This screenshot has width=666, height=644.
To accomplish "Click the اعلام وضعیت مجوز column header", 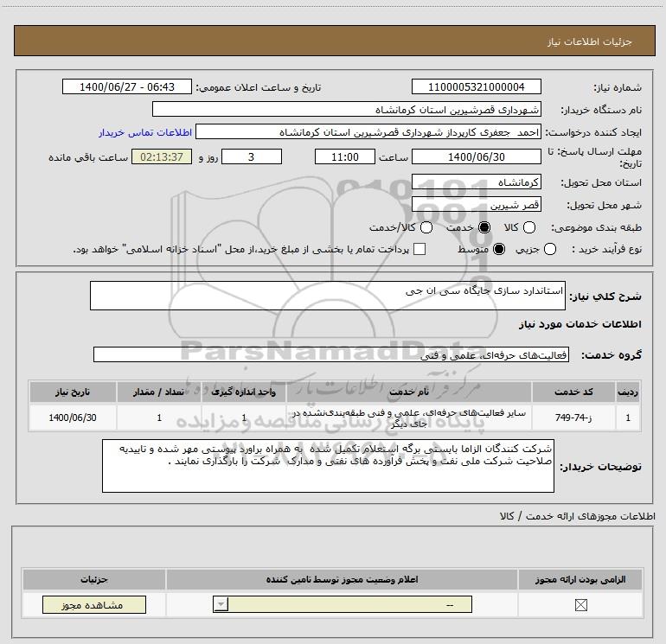I will [x=342, y=579].
